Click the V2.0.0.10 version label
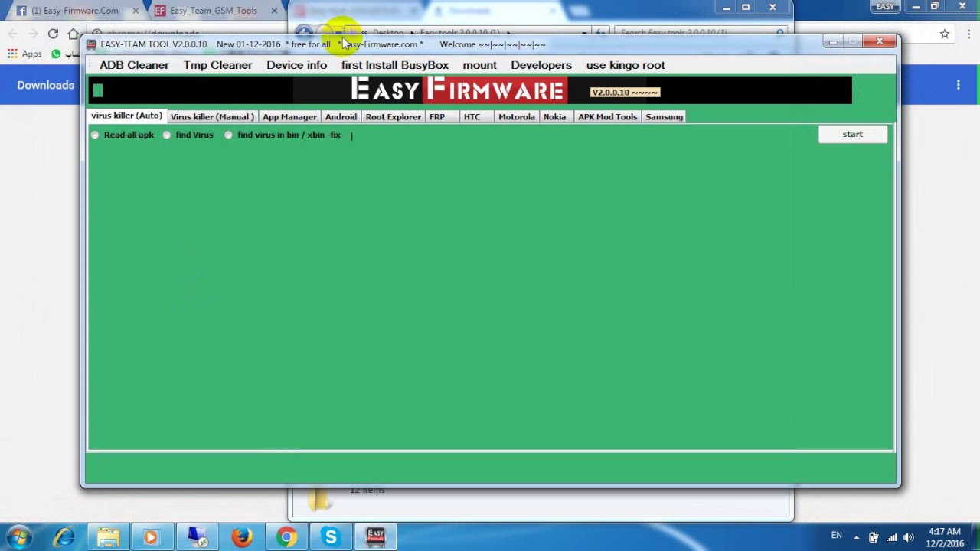This screenshot has width=980, height=551. pyautogui.click(x=624, y=93)
